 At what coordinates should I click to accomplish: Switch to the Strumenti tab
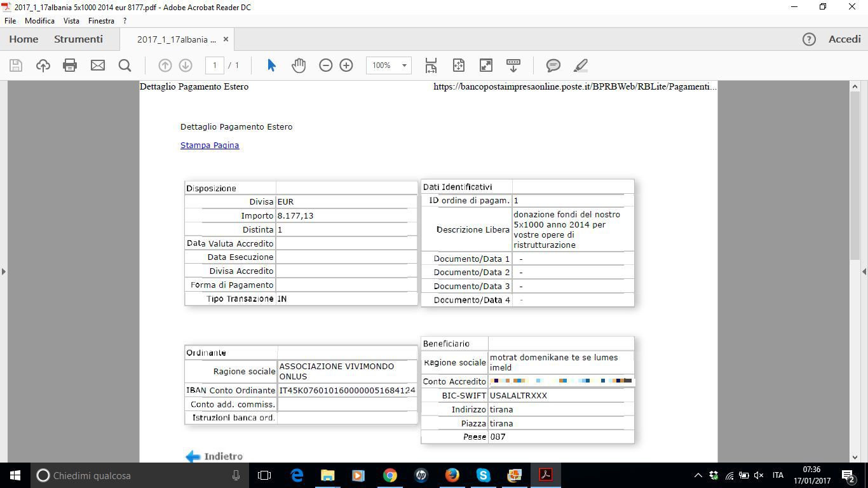[x=78, y=39]
